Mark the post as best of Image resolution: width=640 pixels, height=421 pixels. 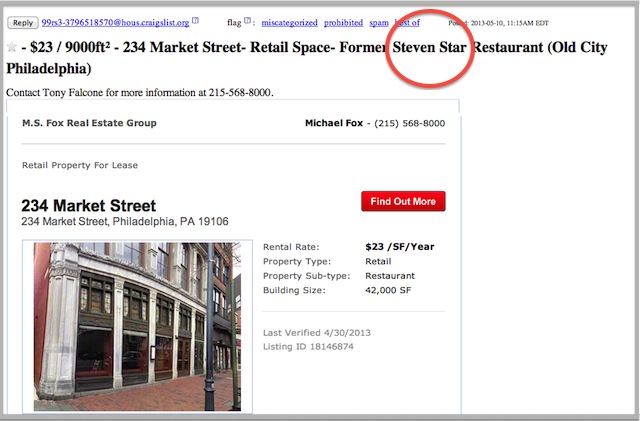click(407, 22)
